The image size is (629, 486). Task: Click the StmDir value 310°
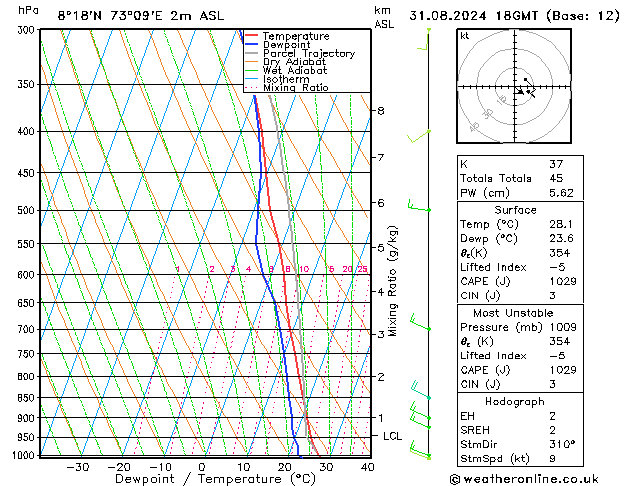click(x=562, y=444)
